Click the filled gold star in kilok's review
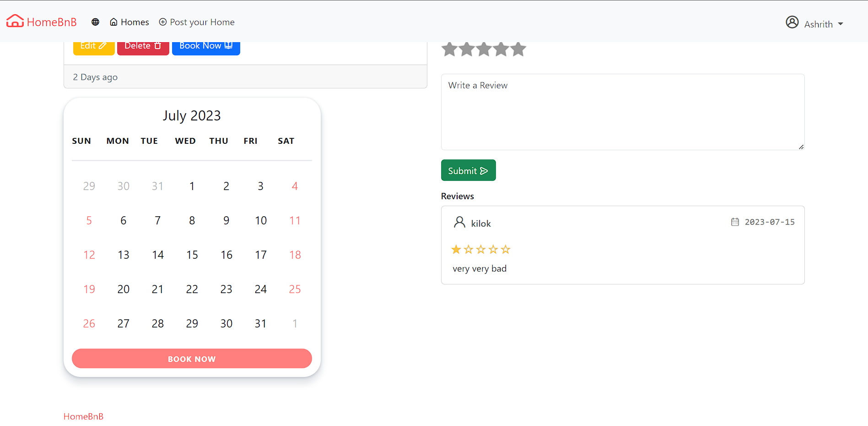 [x=456, y=250]
